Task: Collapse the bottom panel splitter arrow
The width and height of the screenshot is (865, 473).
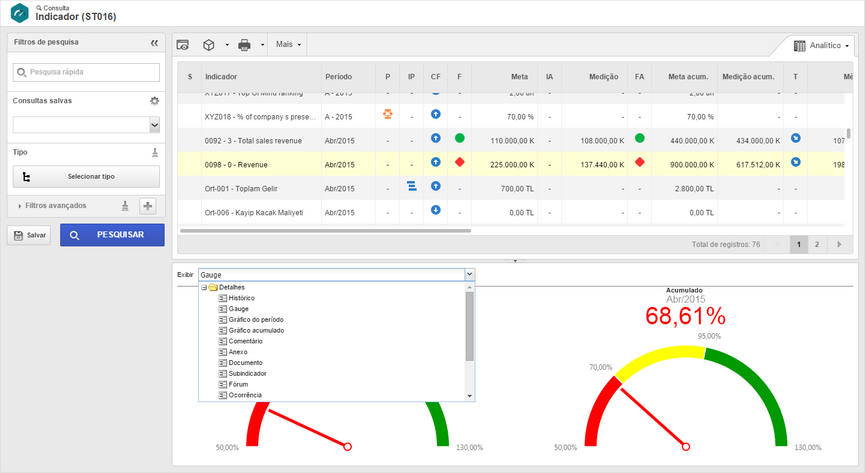Action: pyautogui.click(x=515, y=261)
